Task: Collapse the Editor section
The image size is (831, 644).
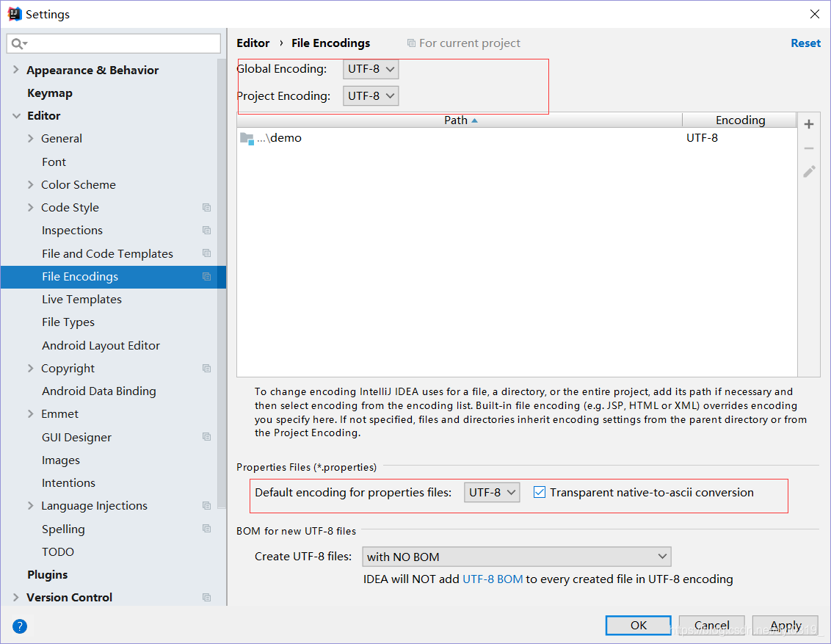Action: 16,115
